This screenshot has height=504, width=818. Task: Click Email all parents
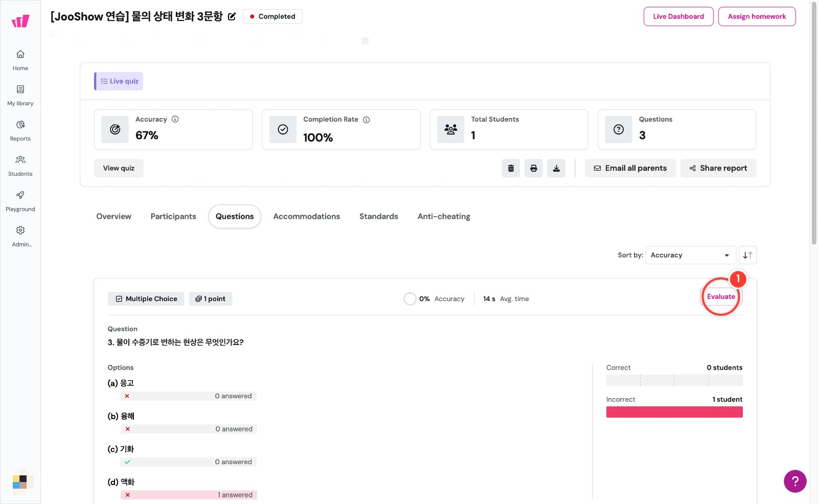coord(630,168)
